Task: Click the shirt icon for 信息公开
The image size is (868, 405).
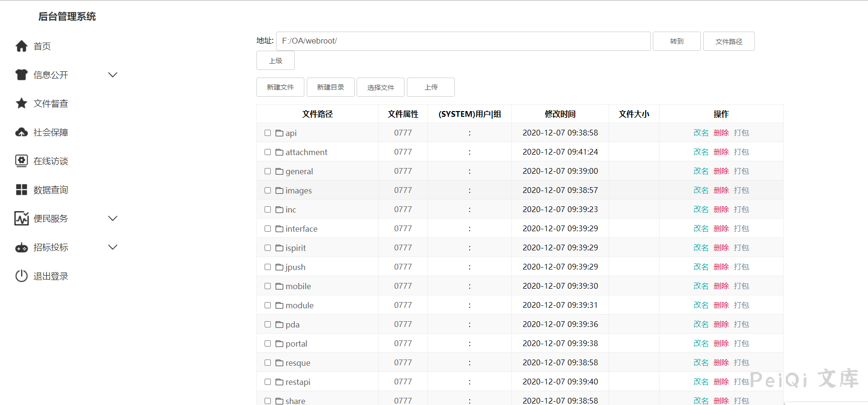Action: point(22,75)
